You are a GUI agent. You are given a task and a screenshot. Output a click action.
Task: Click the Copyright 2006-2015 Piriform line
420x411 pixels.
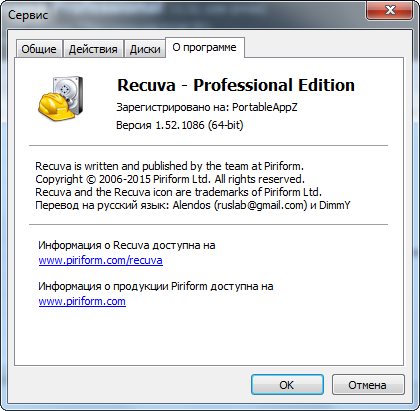coord(170,179)
